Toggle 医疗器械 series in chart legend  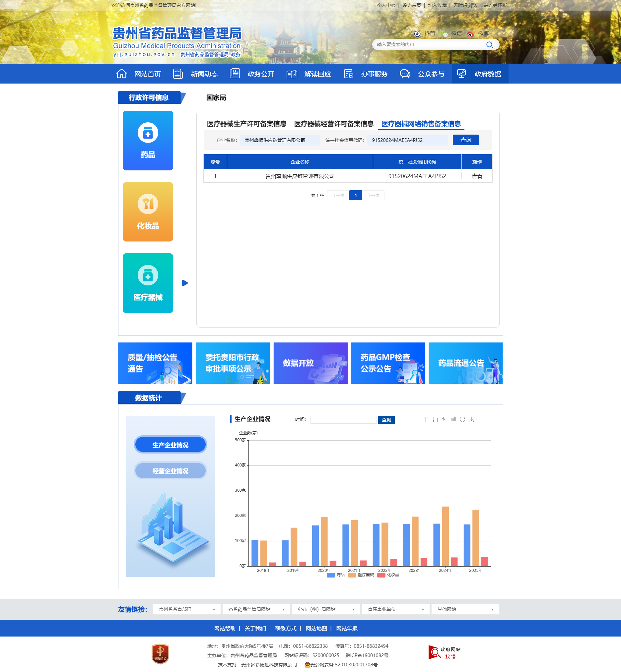(x=361, y=575)
